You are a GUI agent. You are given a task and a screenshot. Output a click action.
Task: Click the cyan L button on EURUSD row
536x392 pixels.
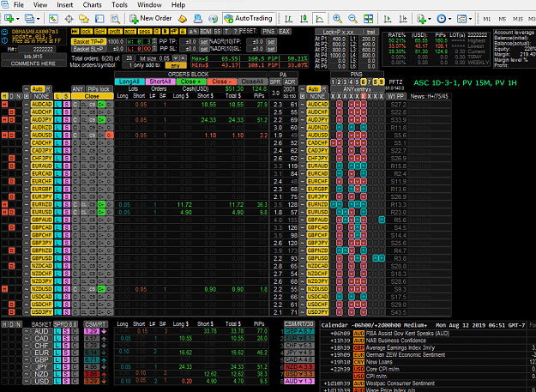pos(57,212)
